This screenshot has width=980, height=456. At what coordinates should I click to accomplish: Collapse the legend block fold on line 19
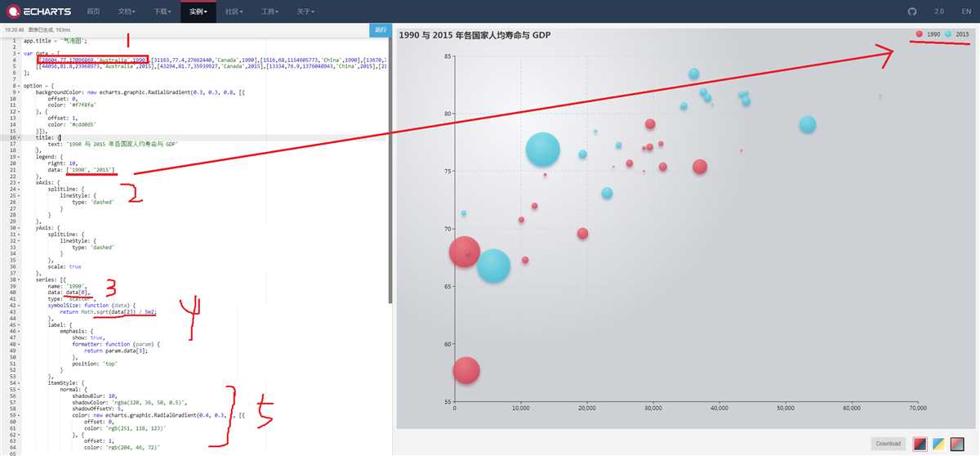pyautogui.click(x=20, y=157)
